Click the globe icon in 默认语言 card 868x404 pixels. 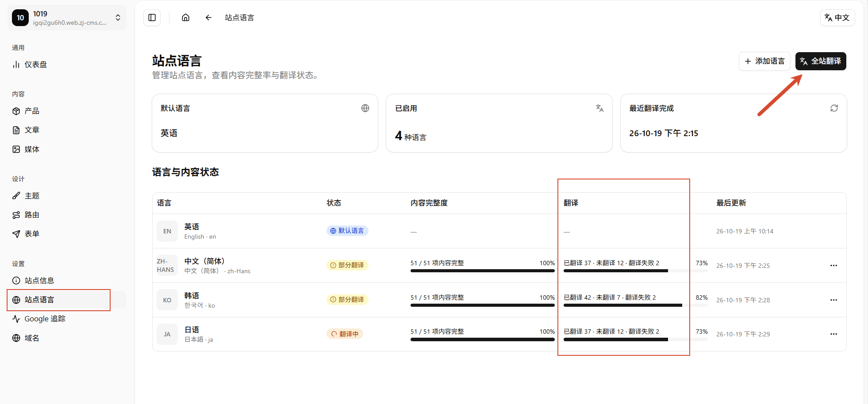pos(365,108)
